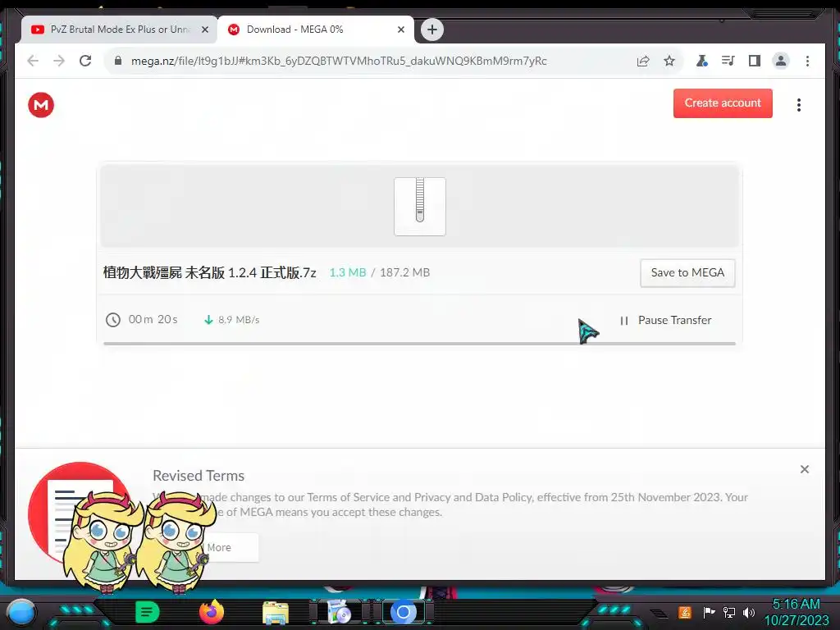Click the MEGA logo icon
The height and width of the screenshot is (630, 840).
tap(41, 105)
